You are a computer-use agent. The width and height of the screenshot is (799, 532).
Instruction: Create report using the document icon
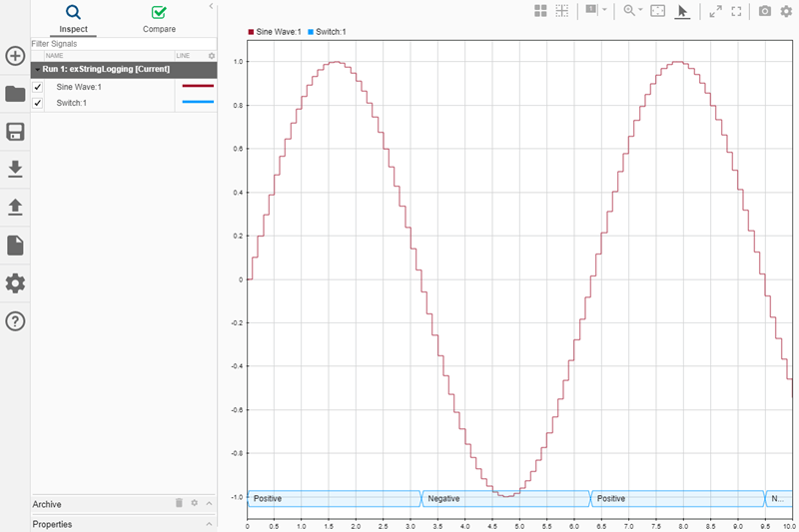coord(15,246)
